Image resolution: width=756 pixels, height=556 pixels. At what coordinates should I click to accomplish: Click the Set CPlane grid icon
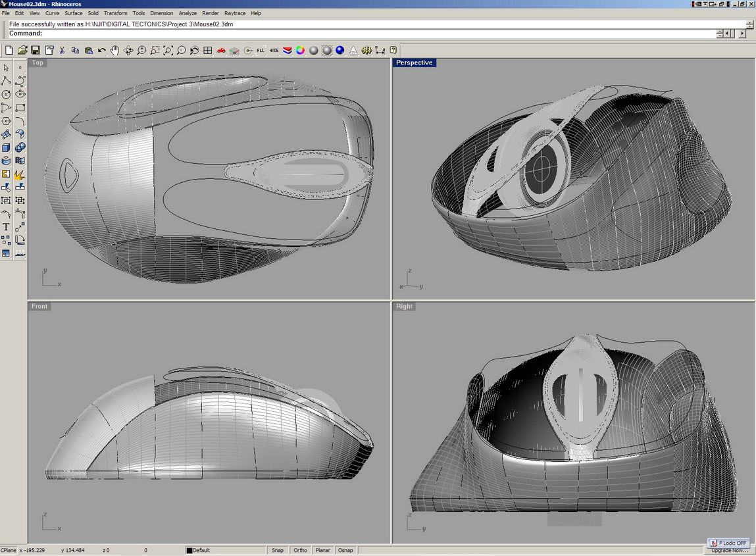234,50
